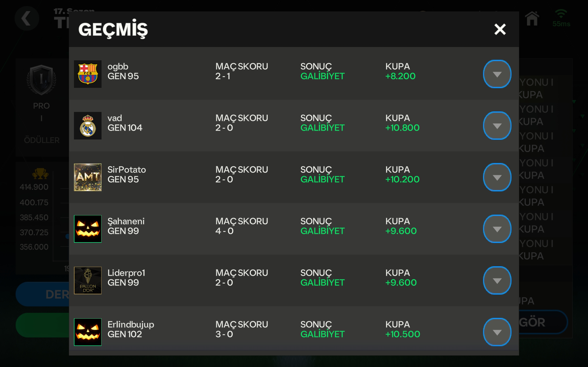The height and width of the screenshot is (367, 588).
Task: Click the Wi-Fi ping indicator
Action: 561,18
